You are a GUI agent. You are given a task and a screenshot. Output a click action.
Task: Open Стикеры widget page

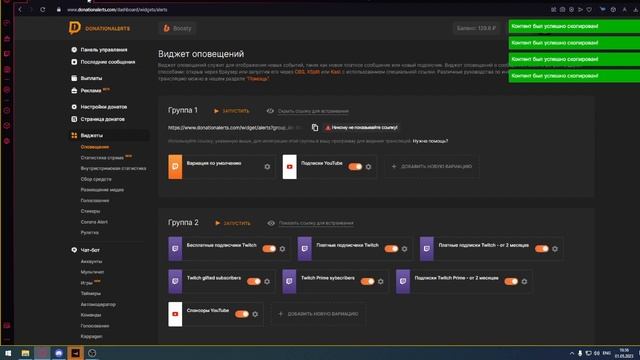point(90,211)
